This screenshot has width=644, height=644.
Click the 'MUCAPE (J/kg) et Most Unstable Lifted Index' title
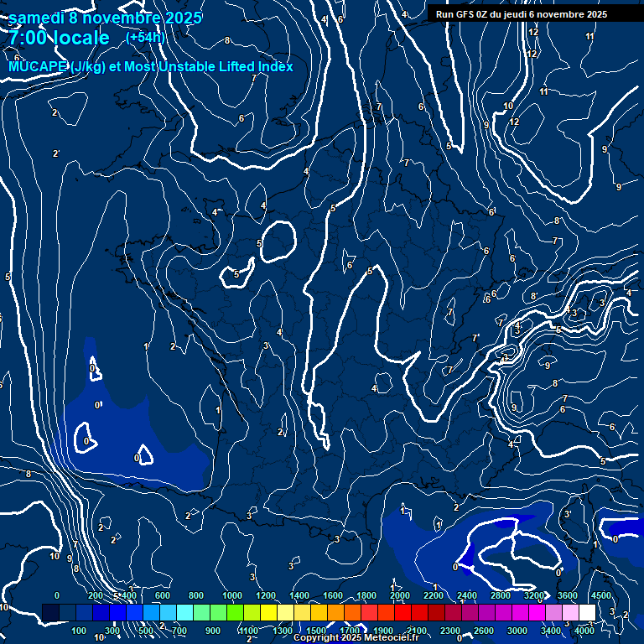(151, 66)
